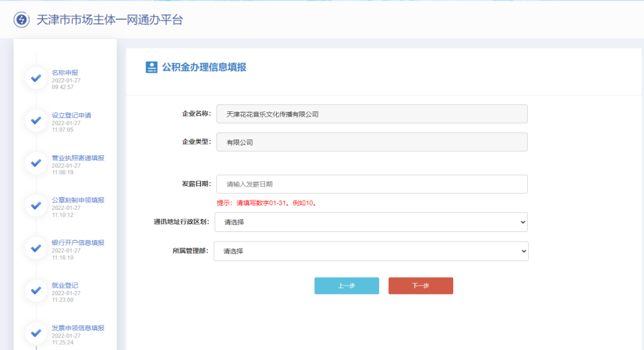The image size is (644, 350).
Task: Click the lightning logo in the page header
Action: point(22,19)
